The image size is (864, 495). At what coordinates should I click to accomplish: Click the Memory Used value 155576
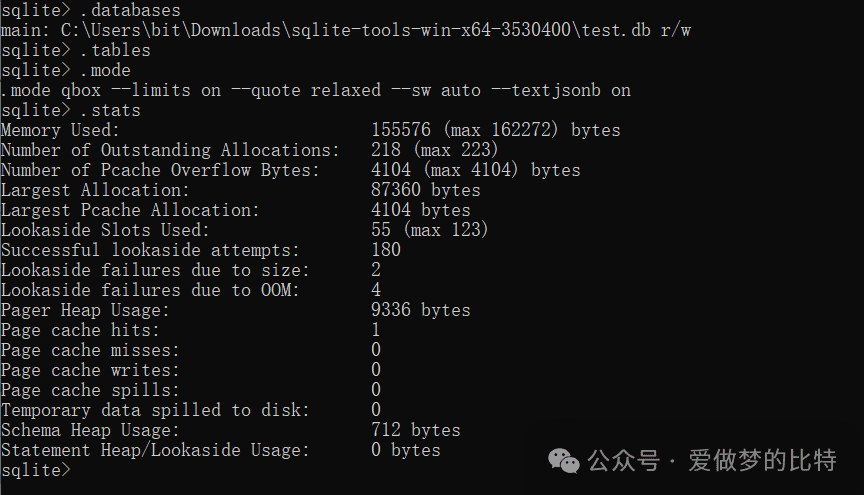[401, 130]
